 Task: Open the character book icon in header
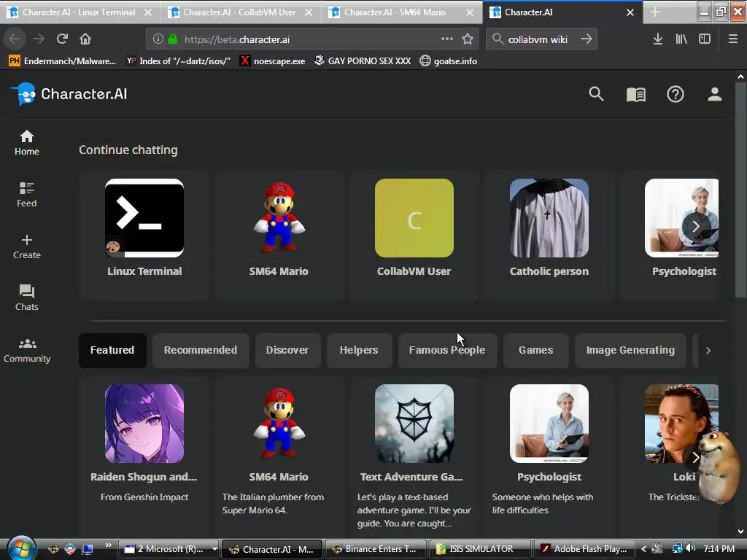[x=635, y=94]
